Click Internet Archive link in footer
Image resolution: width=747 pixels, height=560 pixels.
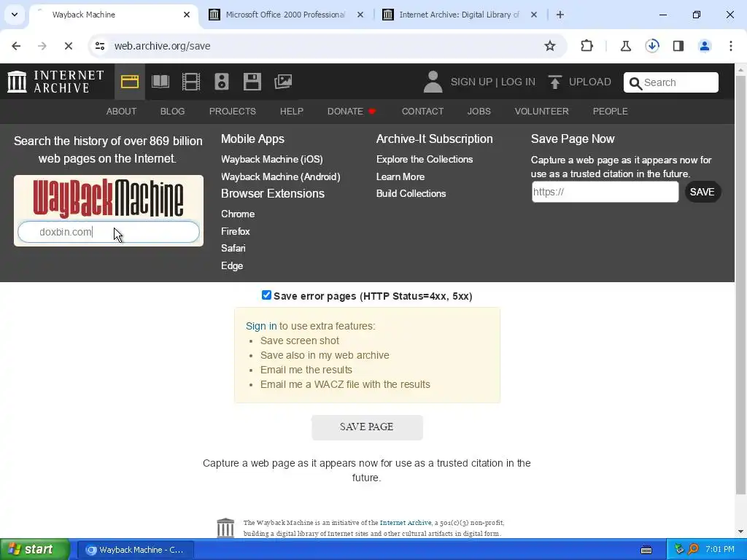tap(406, 523)
